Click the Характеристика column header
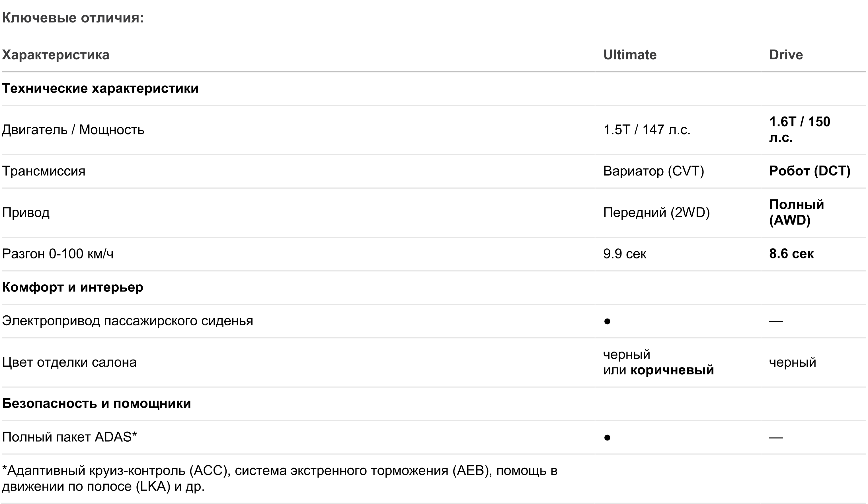Viewport: 868px width, 504px height. pyautogui.click(x=56, y=55)
